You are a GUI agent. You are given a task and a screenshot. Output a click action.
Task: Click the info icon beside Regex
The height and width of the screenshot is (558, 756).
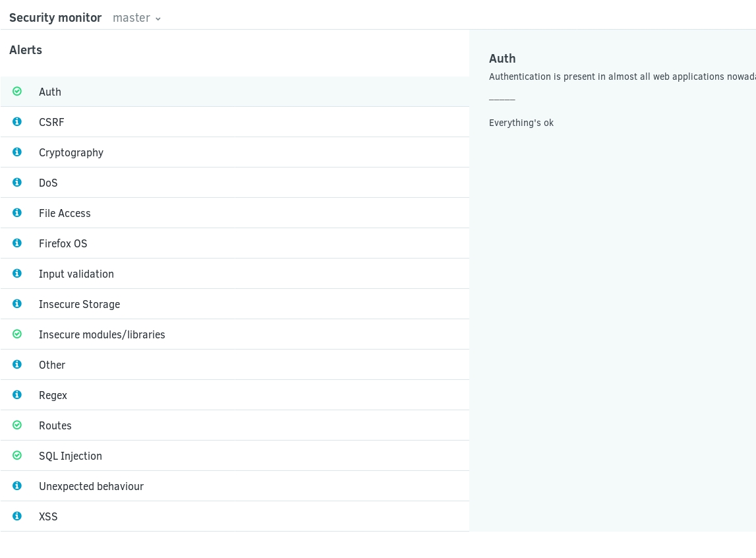point(17,395)
